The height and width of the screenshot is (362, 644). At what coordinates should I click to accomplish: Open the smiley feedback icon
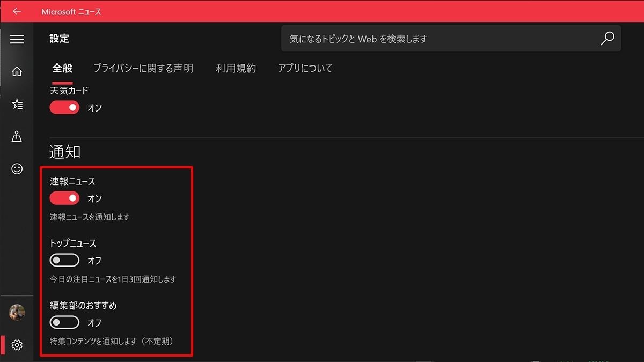[x=17, y=169]
